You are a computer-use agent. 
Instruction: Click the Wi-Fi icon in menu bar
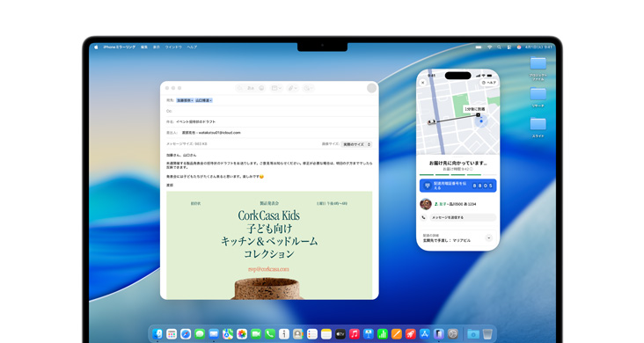click(x=489, y=47)
